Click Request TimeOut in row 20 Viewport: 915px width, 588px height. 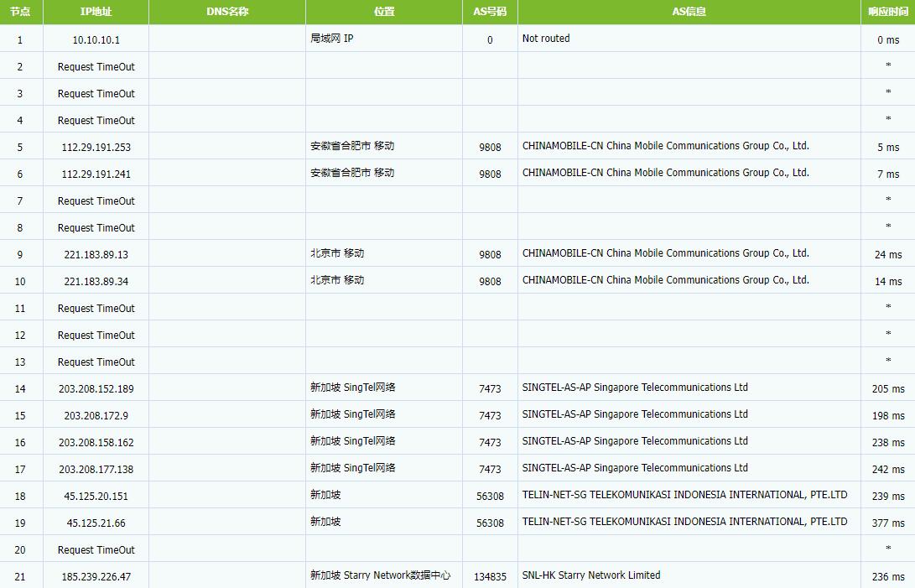pos(96,550)
